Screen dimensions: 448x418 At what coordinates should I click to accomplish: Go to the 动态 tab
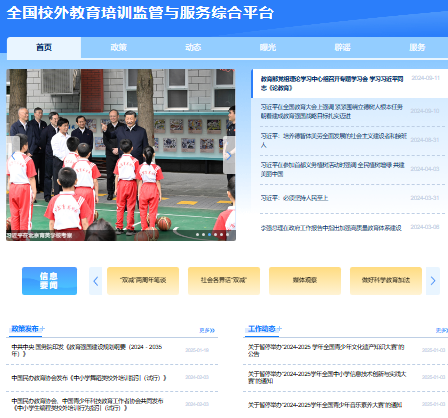click(x=193, y=48)
